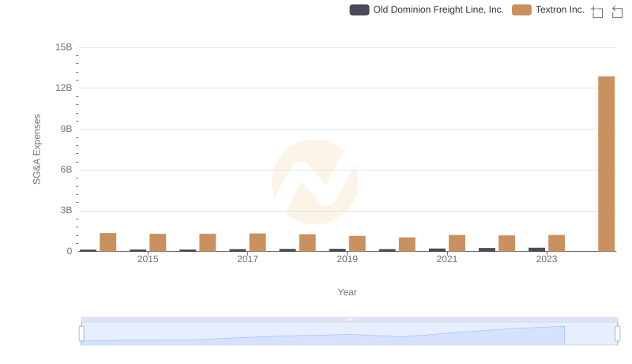Click the '2023' x-axis label
632x364 pixels.
[x=546, y=259]
